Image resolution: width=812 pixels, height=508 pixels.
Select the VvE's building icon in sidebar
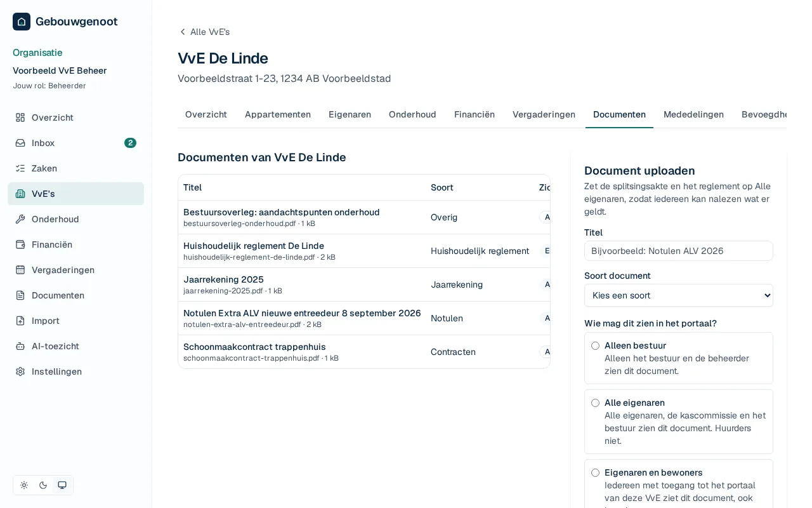tap(20, 194)
